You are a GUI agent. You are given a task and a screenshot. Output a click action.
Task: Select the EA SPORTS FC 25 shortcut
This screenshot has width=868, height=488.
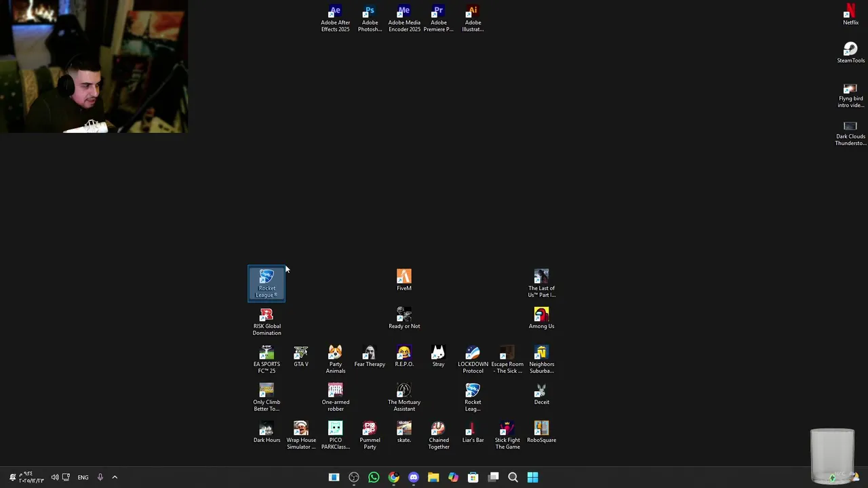click(x=267, y=360)
